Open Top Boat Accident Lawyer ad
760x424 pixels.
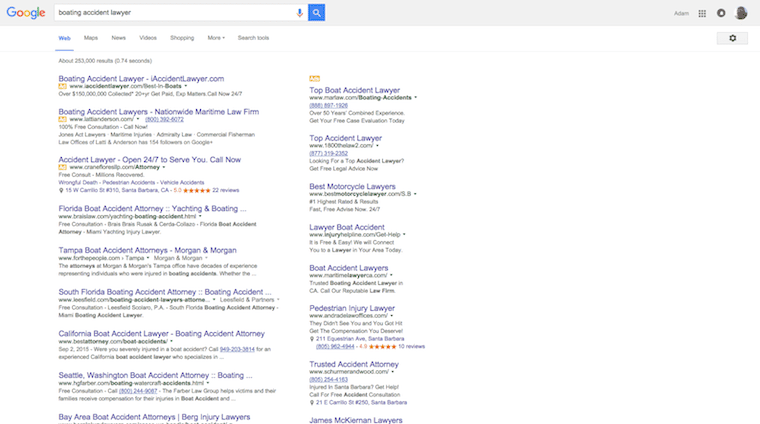click(354, 90)
